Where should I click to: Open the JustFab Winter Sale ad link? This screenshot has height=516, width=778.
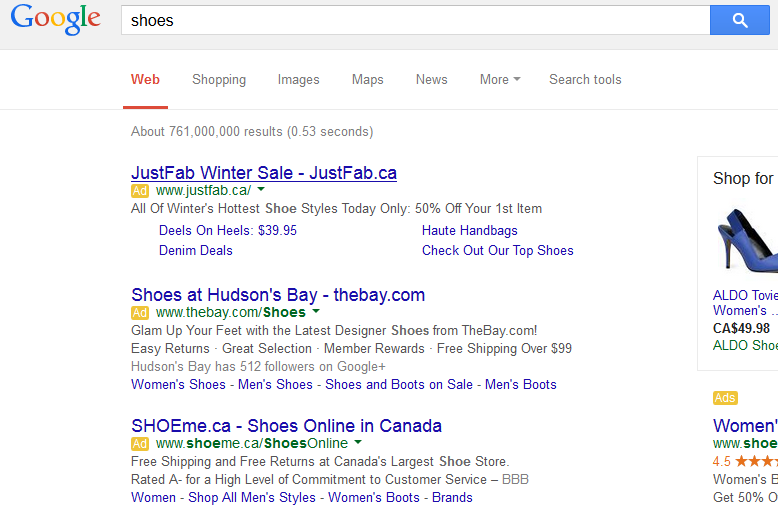click(264, 173)
